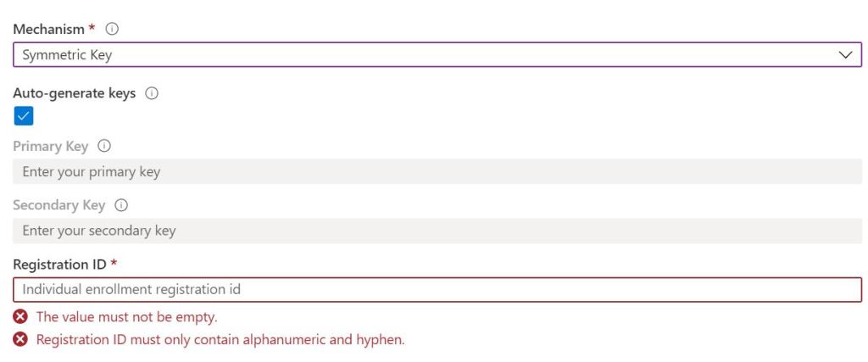
Task: Click the error icon beside alphanumeric and hyphen message
Action: [19, 340]
